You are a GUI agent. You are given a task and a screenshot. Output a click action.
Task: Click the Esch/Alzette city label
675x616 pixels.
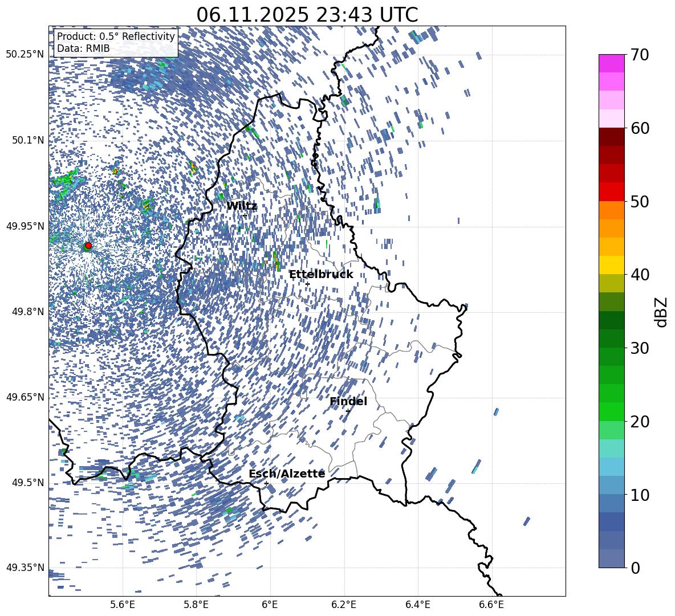coord(287,474)
